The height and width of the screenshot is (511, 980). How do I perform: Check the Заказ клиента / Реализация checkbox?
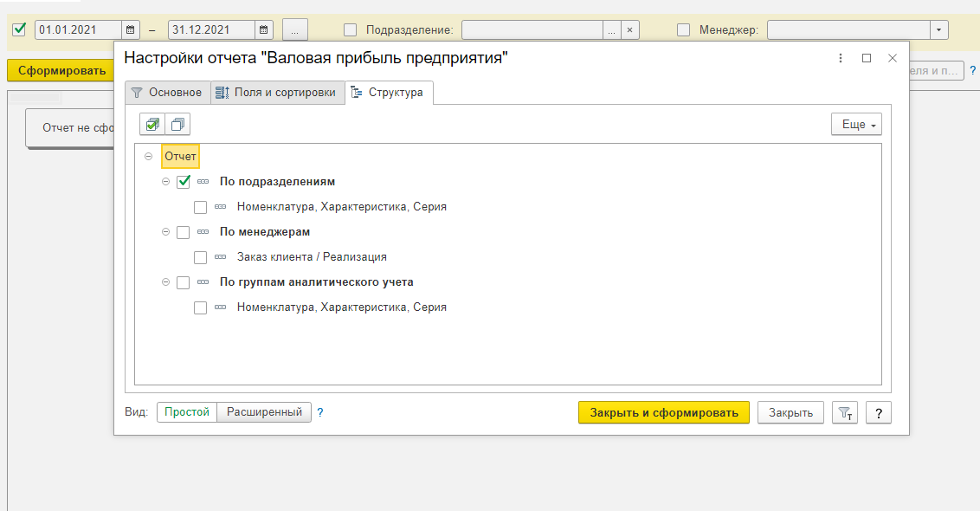point(200,257)
